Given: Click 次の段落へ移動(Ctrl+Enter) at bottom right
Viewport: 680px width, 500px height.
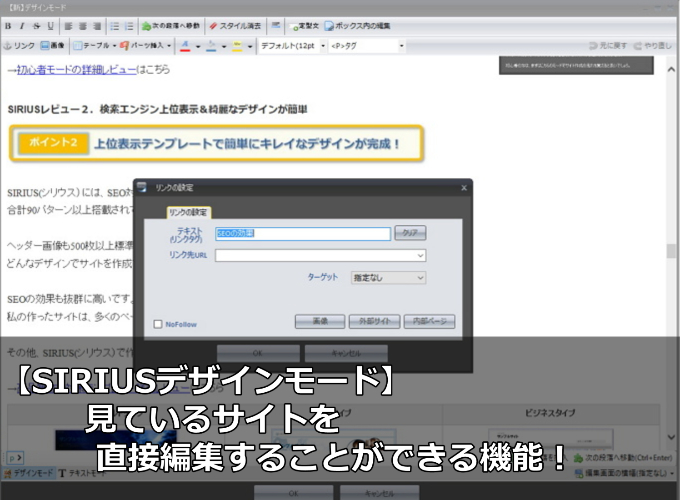Looking at the screenshot, I should (x=623, y=458).
